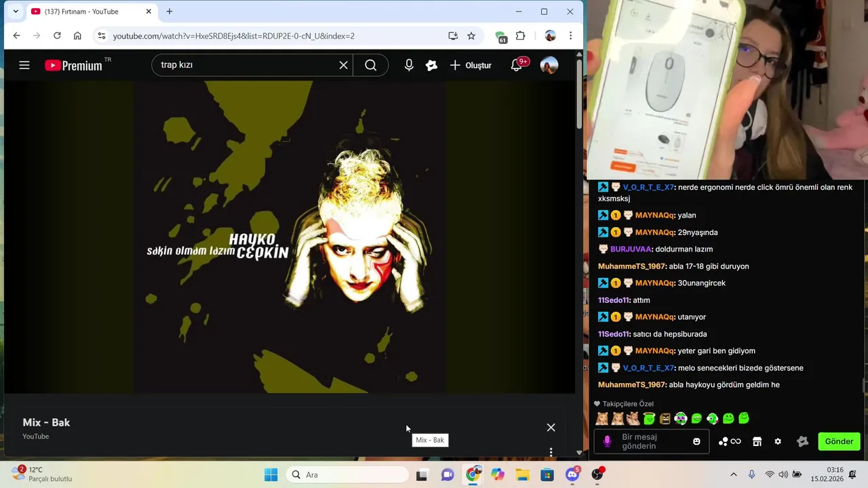The height and width of the screenshot is (488, 868).
Task: Open site information icon in address bar
Action: [x=101, y=36]
